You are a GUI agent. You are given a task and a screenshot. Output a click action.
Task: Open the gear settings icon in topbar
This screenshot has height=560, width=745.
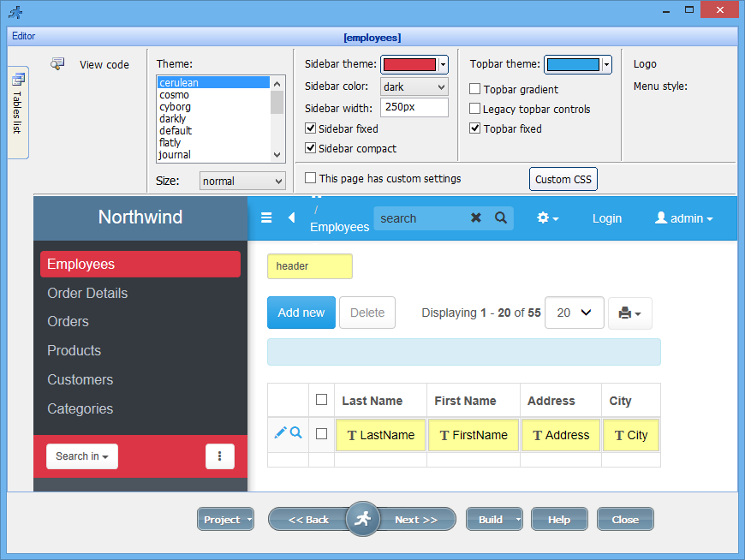[x=547, y=218]
